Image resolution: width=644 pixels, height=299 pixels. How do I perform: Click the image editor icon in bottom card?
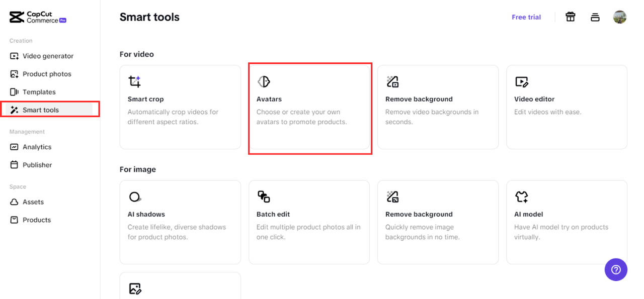click(x=135, y=288)
